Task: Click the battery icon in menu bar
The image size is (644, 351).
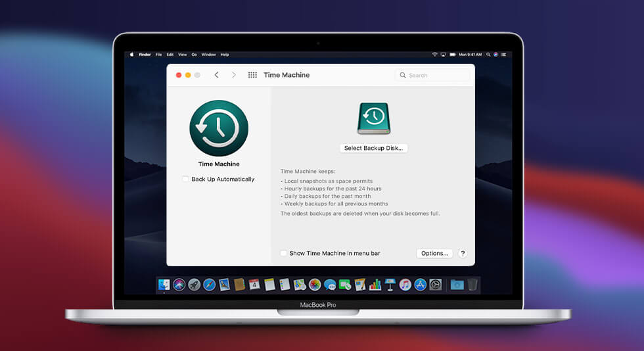Action: [x=453, y=55]
